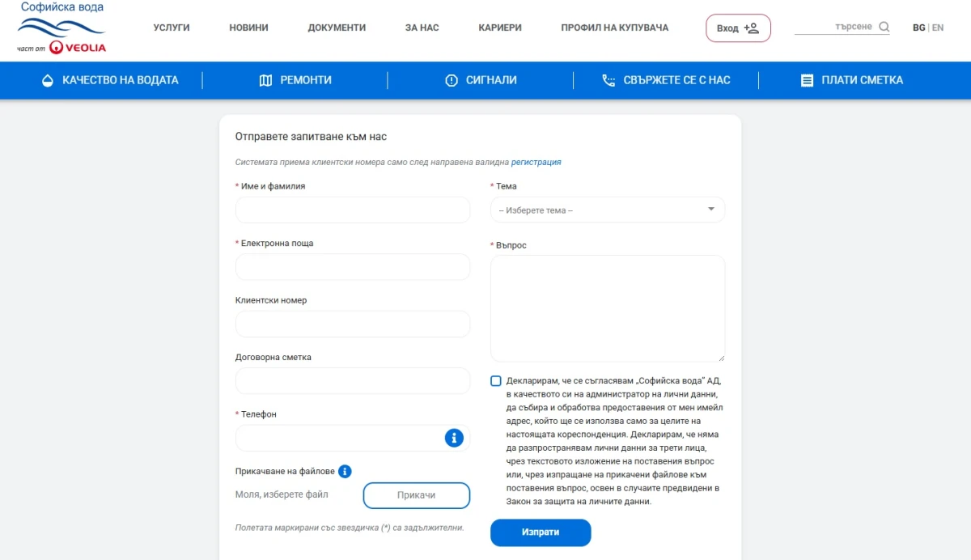Open the ЗА НАС menu
The image size is (971, 560).
(x=422, y=28)
